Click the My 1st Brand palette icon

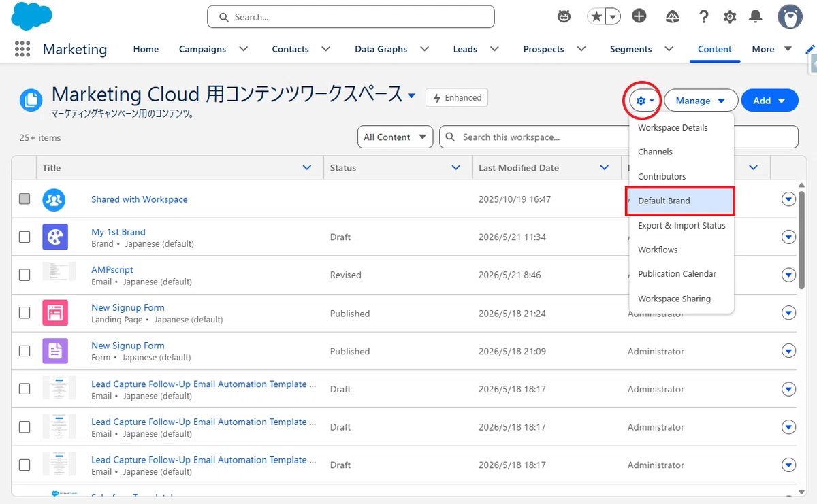[x=54, y=237]
